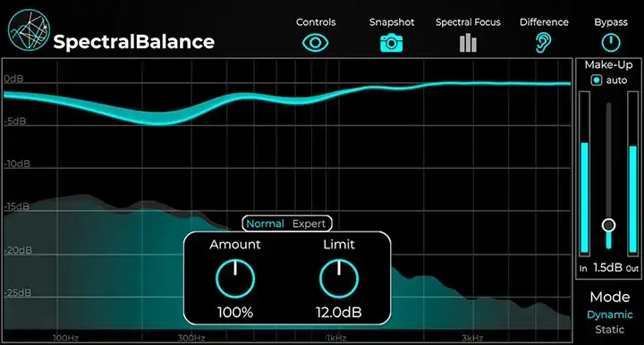Click the 300Hz frequency label
644x345 pixels.
(191, 338)
